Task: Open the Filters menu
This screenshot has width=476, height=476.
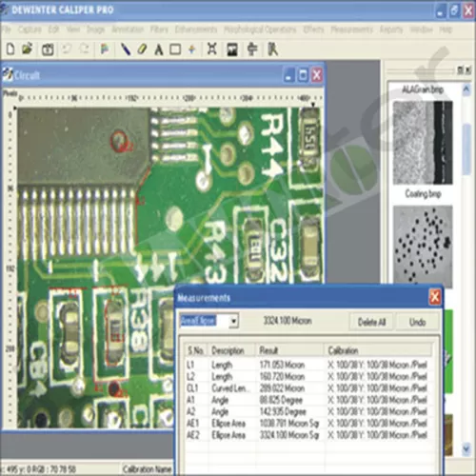Action: (159, 30)
